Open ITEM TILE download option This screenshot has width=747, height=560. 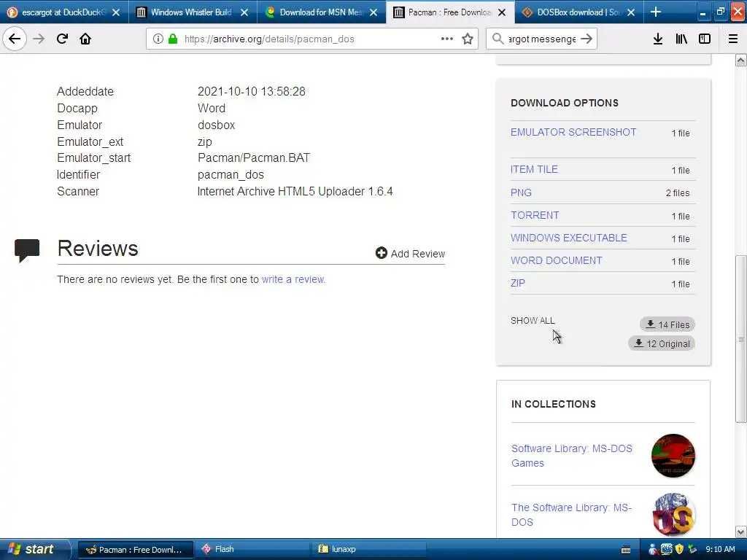pyautogui.click(x=534, y=169)
